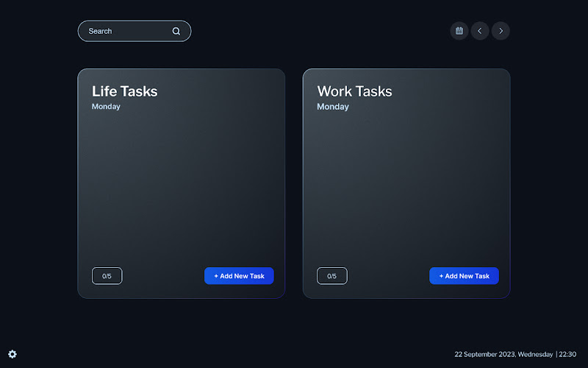Image resolution: width=588 pixels, height=368 pixels.
Task: Select the Life Tasks heading
Action: pyautogui.click(x=125, y=91)
